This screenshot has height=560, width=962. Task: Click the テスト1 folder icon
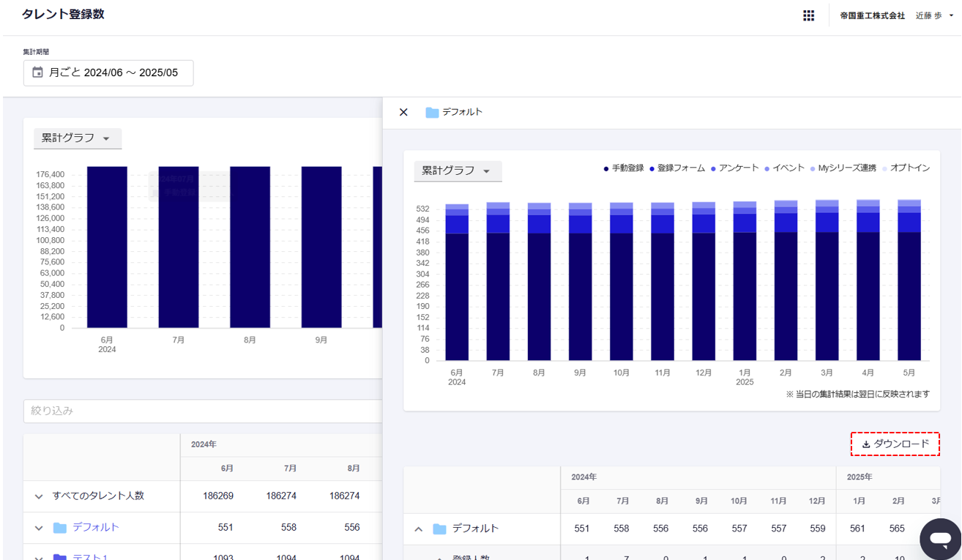(60, 557)
